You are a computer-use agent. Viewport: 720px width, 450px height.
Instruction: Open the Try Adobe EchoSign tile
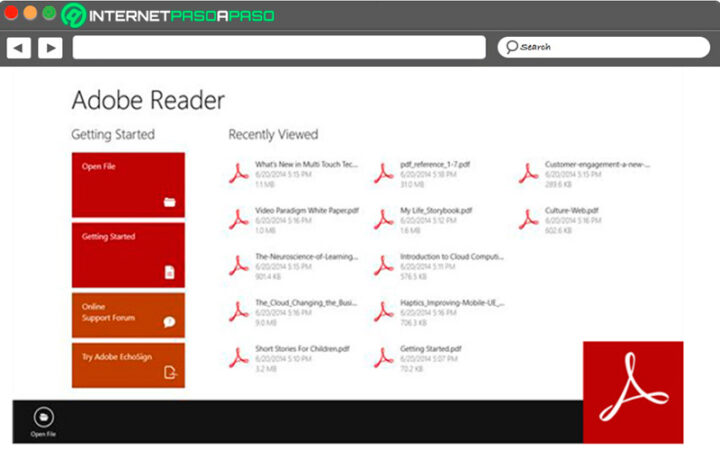[x=128, y=365]
